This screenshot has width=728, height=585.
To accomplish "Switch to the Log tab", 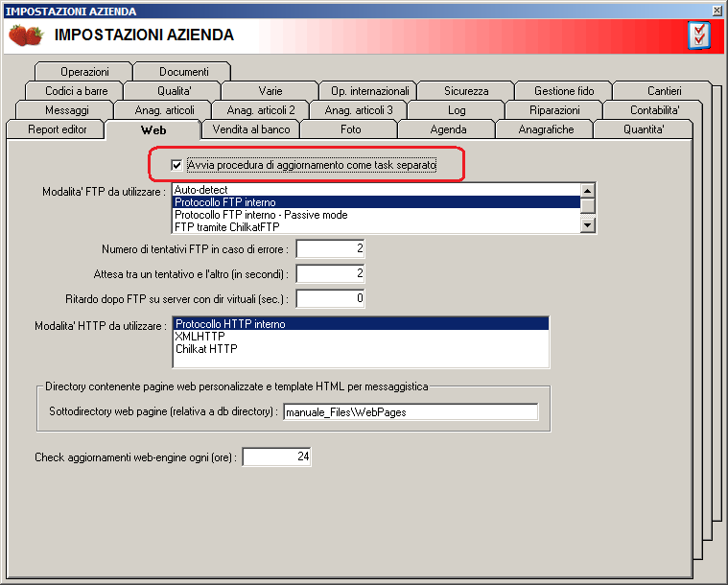I will pos(457,110).
